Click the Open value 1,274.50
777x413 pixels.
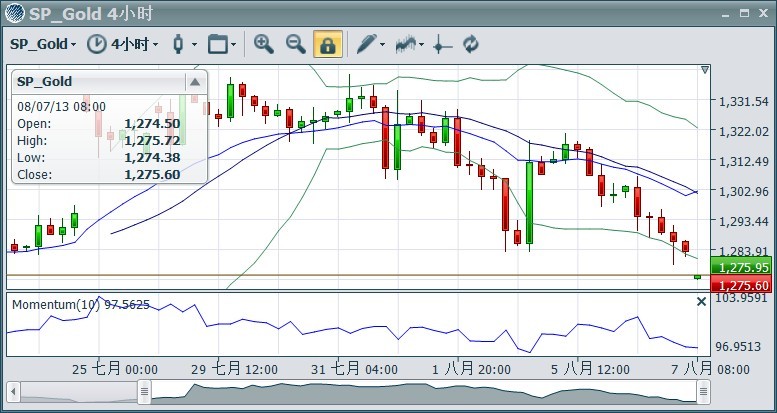[x=152, y=123]
